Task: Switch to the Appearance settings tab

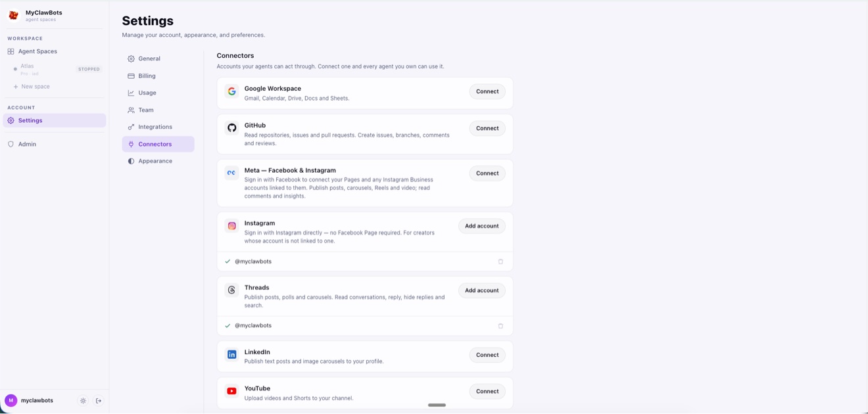Action: pos(158,161)
